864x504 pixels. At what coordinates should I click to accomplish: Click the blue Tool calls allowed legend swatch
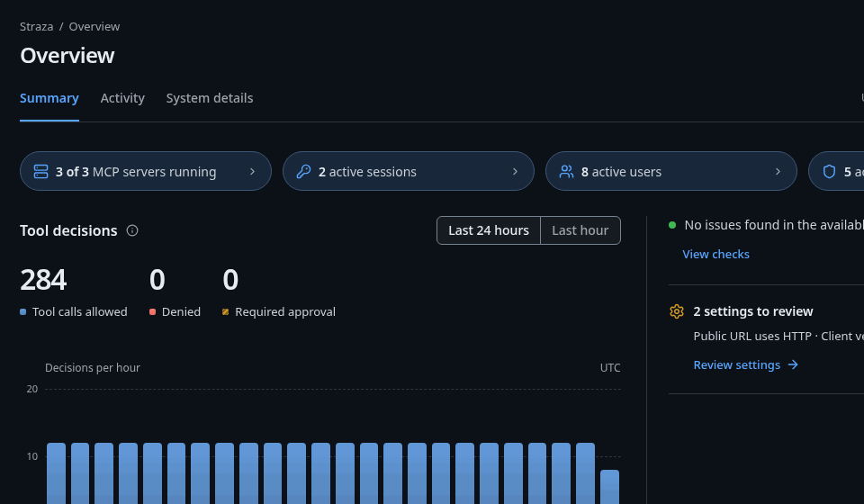pos(23,311)
